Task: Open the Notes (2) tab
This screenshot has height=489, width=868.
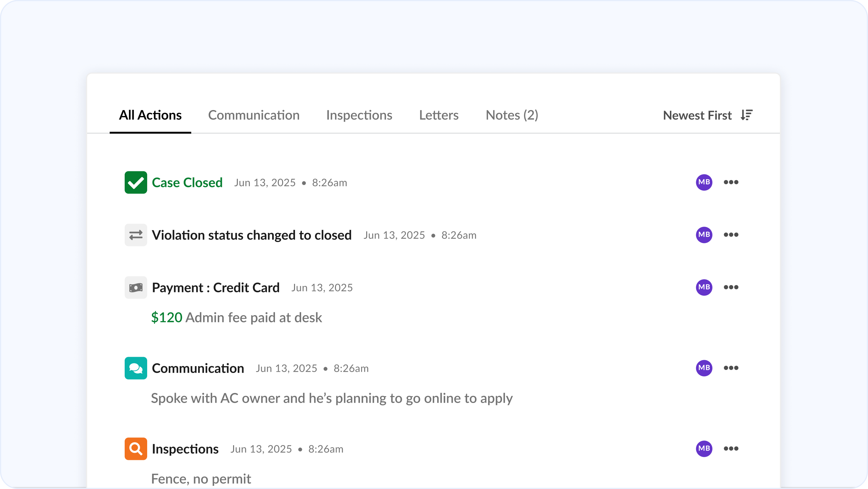Action: click(511, 115)
